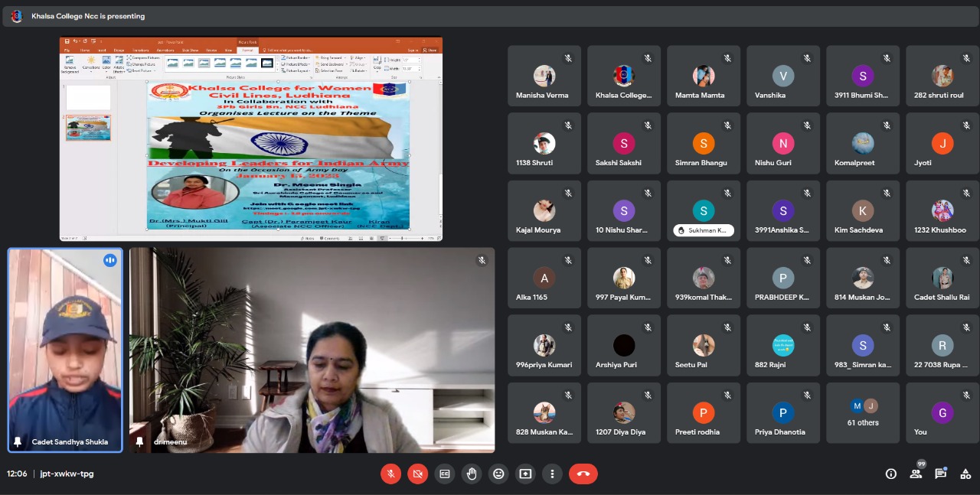Viewport: 980px width, 495px height.
Task: Click Sign in at PowerPoint's top right
Action: tap(413, 50)
